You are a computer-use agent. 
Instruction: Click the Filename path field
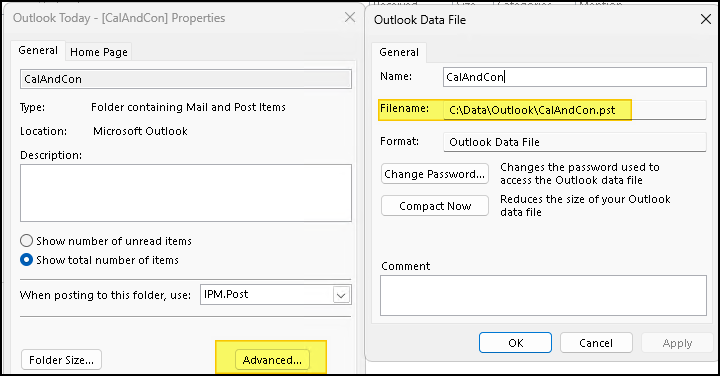pos(575,110)
